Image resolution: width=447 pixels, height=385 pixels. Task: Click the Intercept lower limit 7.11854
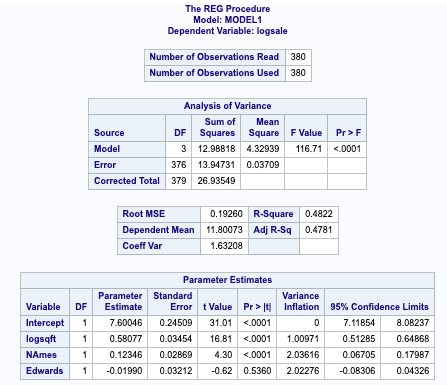coord(359,323)
